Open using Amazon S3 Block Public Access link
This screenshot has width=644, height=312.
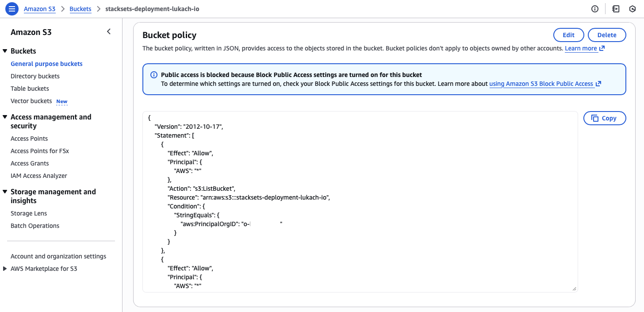tap(541, 84)
